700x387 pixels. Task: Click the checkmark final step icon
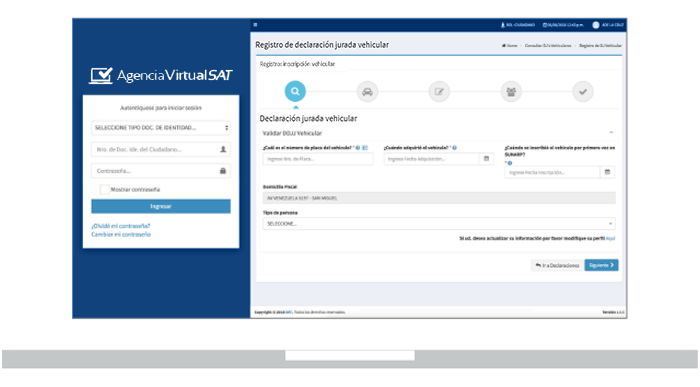(583, 92)
